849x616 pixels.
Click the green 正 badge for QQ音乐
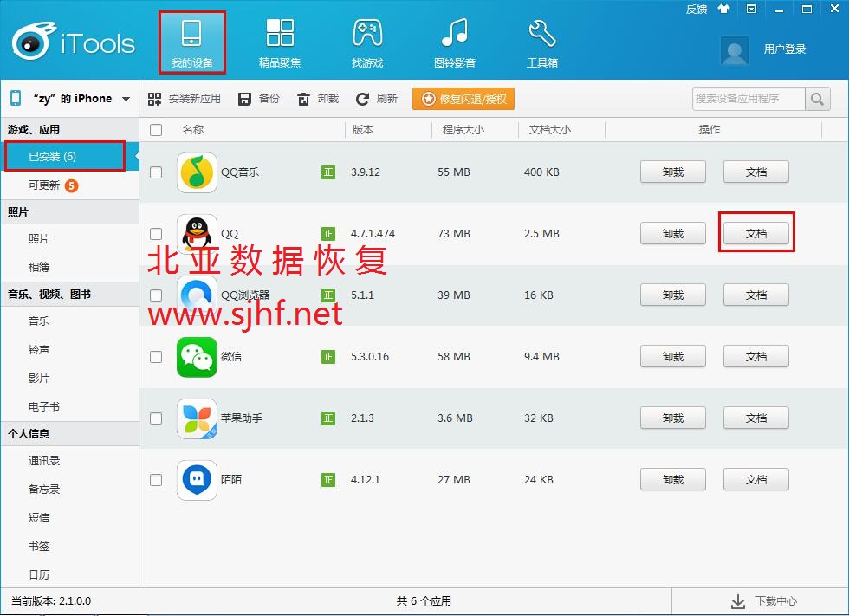(x=328, y=172)
